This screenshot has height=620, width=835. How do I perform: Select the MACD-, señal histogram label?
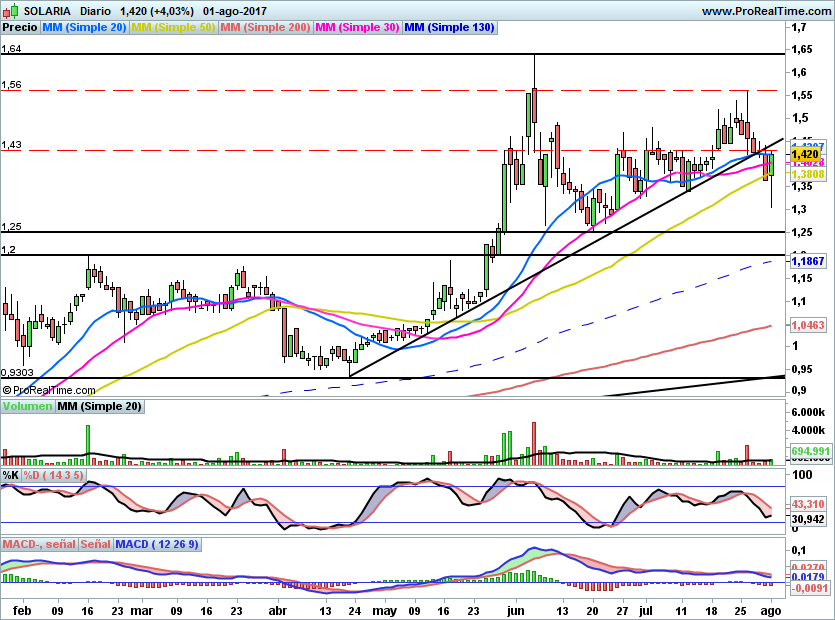[39, 544]
